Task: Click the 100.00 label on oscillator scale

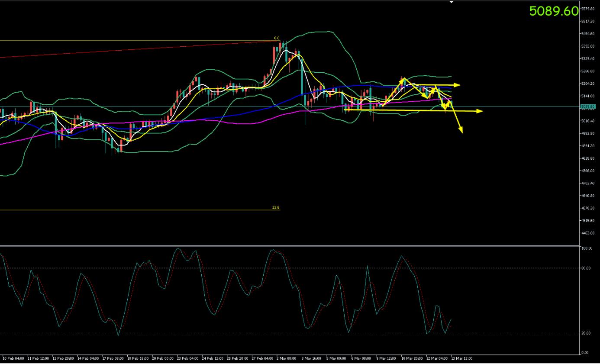Action: pyautogui.click(x=587, y=249)
